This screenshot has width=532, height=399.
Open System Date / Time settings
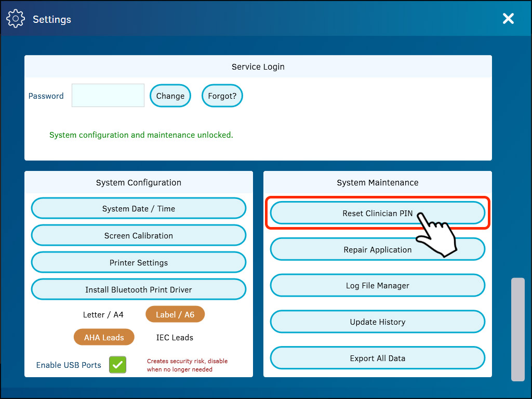[x=138, y=208]
